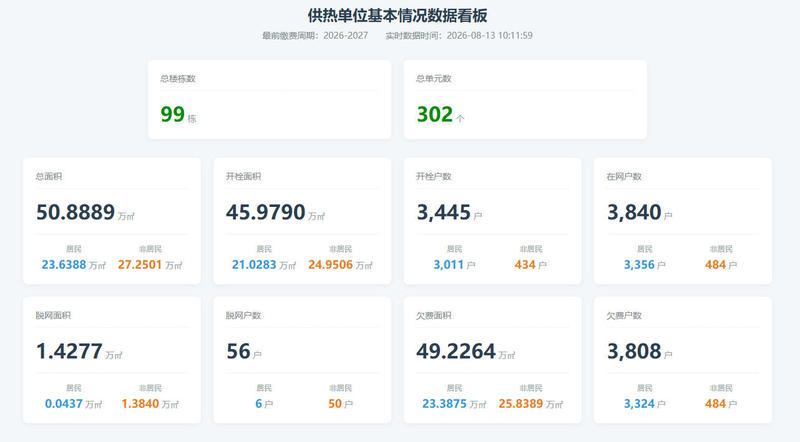Click non-resident value 1.3840

pyautogui.click(x=140, y=404)
